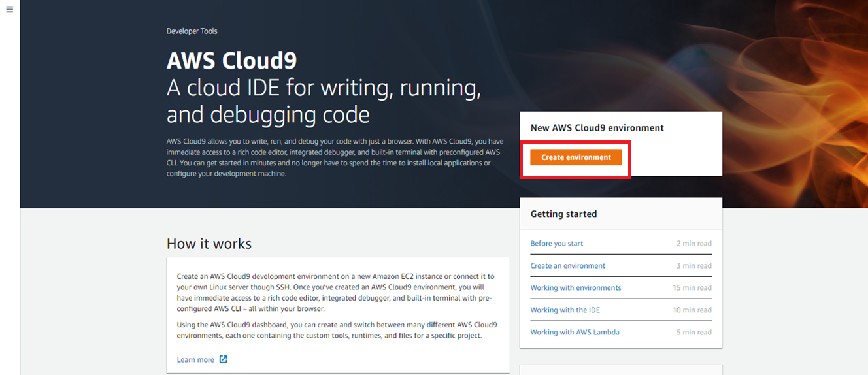868x375 pixels.
Task: Open the hamburger navigation menu
Action: (x=10, y=10)
